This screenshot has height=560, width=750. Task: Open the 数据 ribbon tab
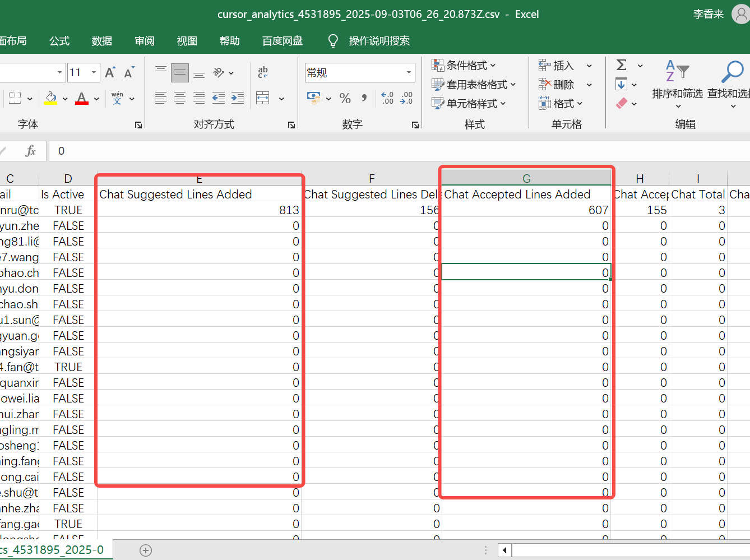click(102, 41)
